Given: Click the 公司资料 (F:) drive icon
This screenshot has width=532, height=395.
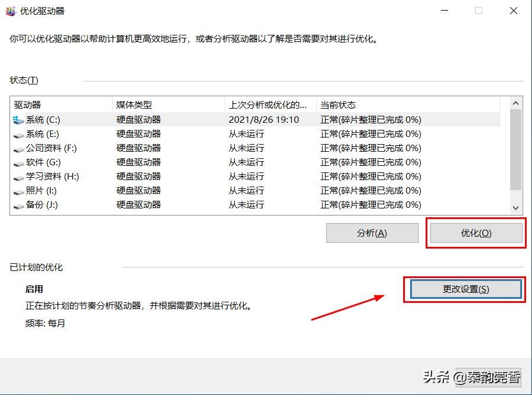Looking at the screenshot, I should click(x=18, y=148).
